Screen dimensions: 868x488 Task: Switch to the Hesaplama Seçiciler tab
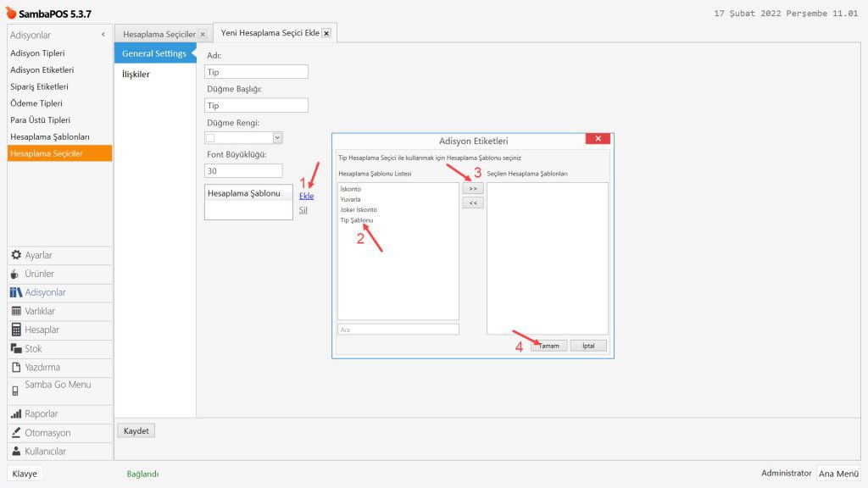click(159, 34)
